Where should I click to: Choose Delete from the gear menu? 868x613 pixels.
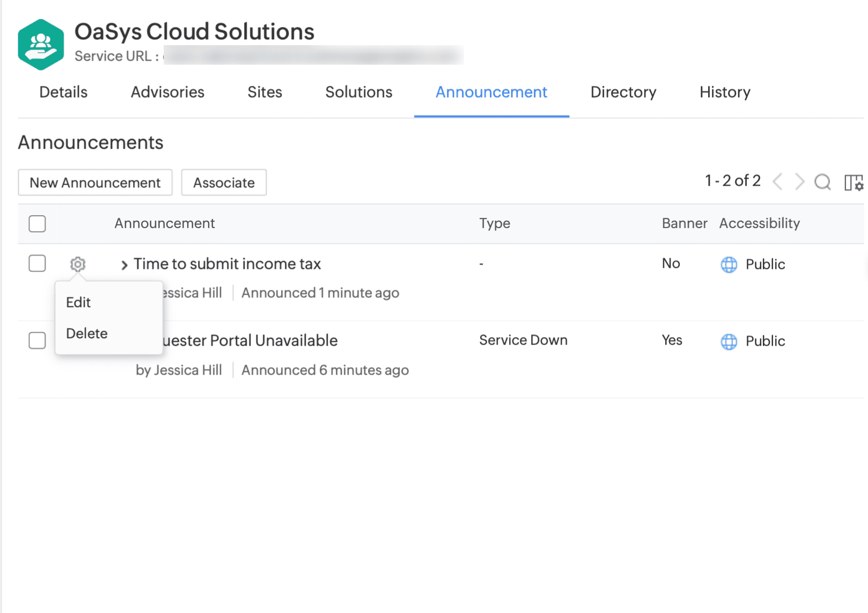(x=87, y=334)
